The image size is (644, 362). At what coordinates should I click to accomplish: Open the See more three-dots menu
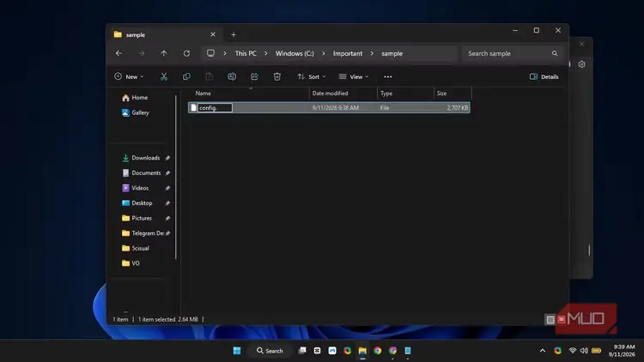pos(388,76)
